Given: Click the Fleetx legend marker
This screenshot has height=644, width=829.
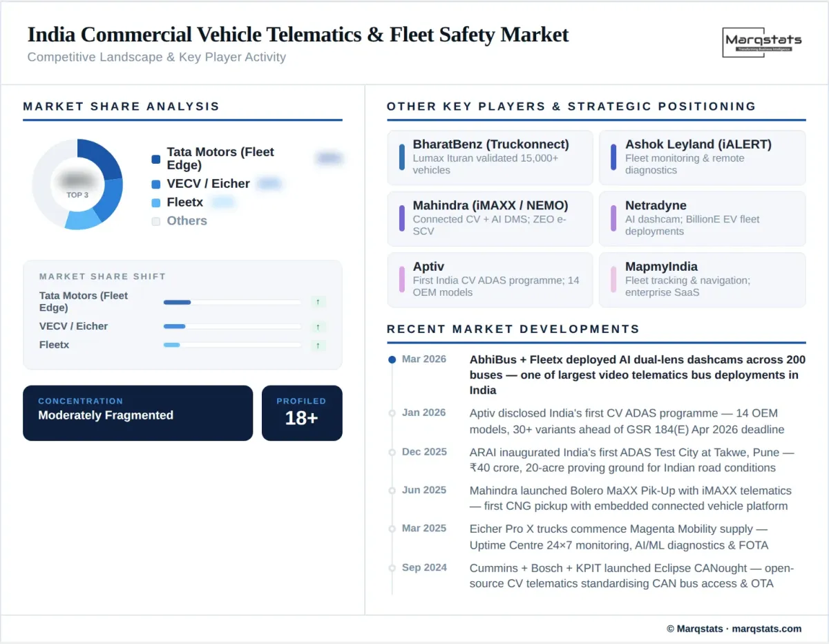Looking at the screenshot, I should pos(155,202).
